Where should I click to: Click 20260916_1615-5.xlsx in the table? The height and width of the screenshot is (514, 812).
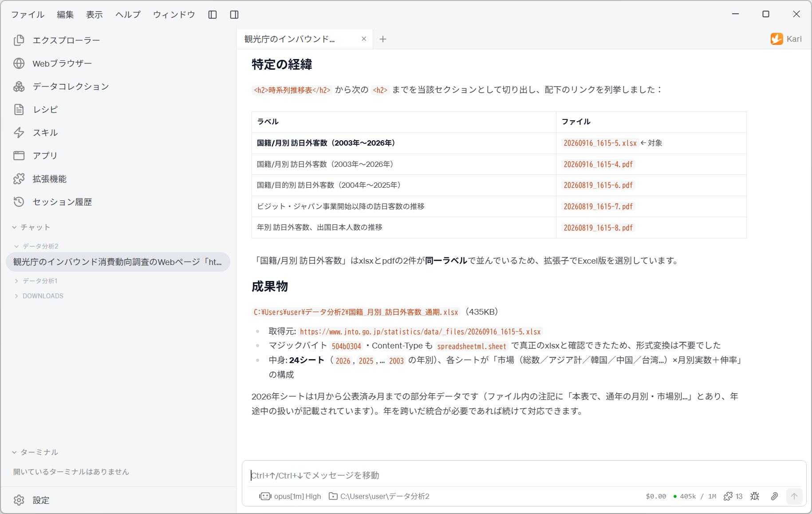tap(600, 143)
